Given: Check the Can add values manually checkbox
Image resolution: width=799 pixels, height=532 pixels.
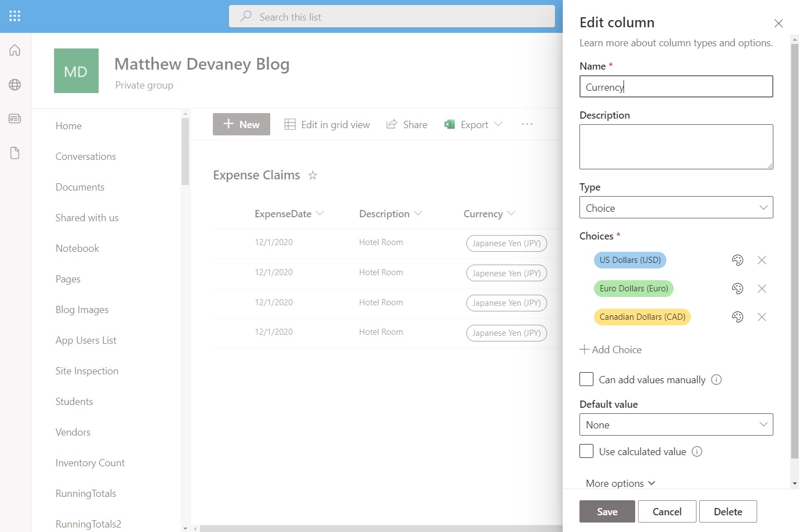Looking at the screenshot, I should point(586,379).
